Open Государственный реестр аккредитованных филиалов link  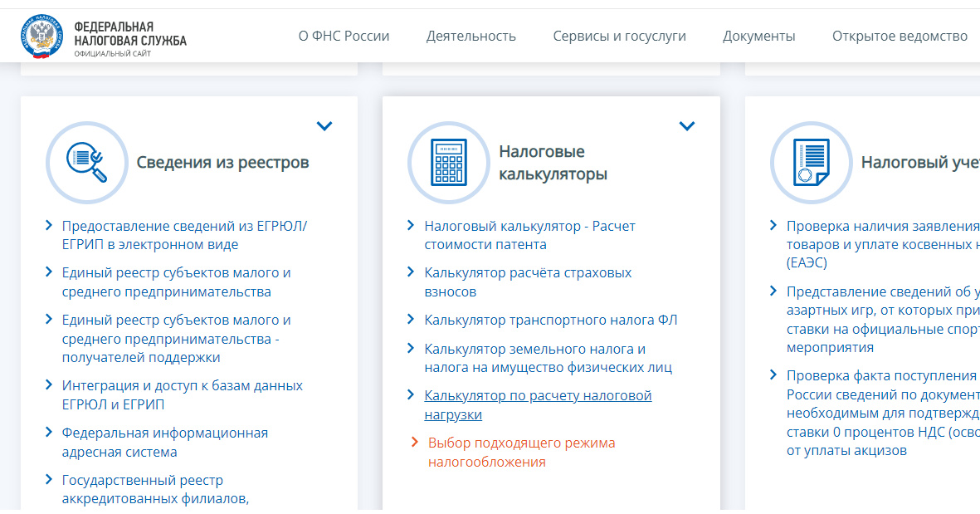click(x=155, y=489)
